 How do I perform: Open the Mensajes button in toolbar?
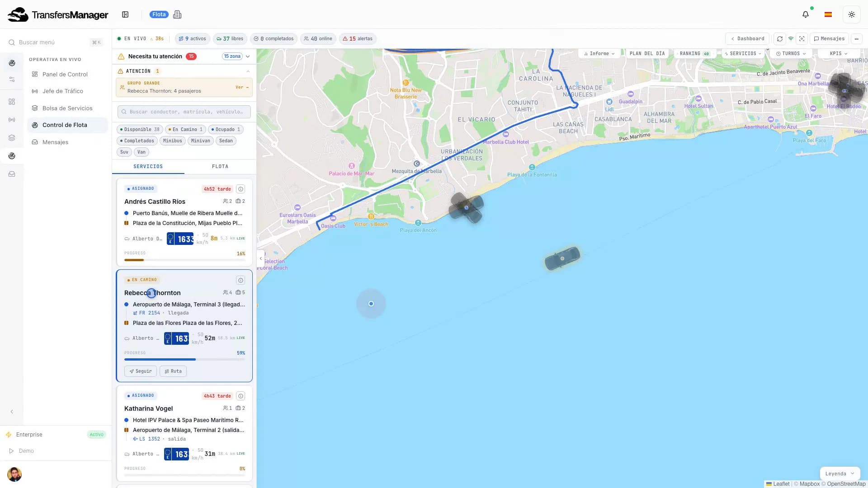click(x=829, y=39)
